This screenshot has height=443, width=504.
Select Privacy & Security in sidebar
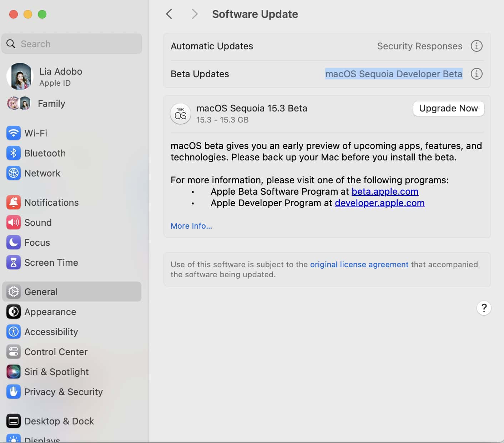pos(63,392)
